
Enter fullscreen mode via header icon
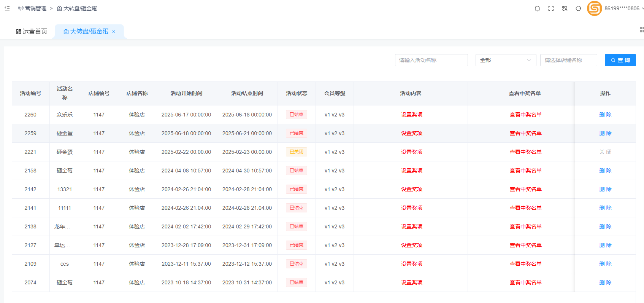551,8
